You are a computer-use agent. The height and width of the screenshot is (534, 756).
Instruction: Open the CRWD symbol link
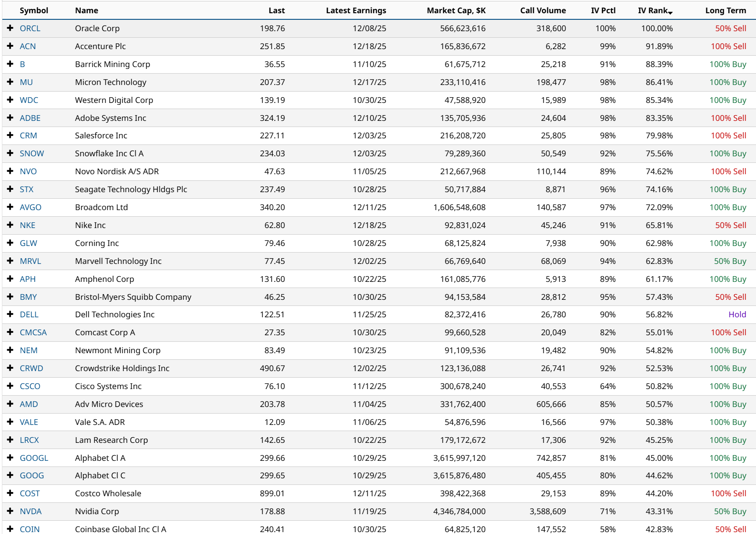[31, 368]
